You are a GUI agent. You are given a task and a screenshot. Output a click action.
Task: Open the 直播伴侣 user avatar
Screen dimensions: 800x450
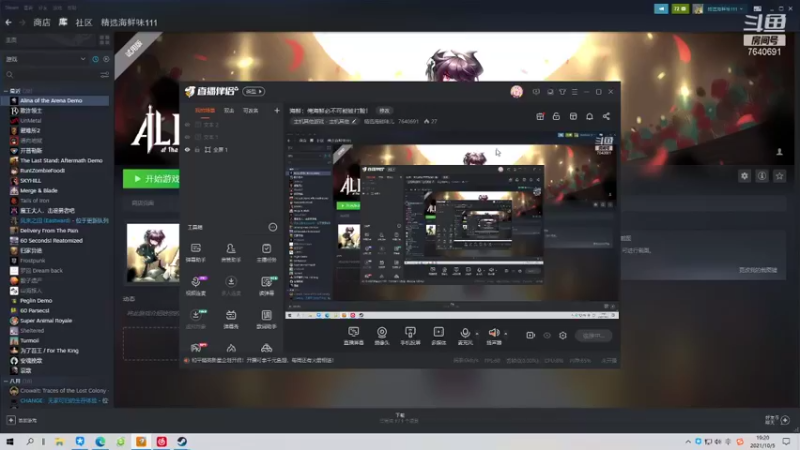point(516,91)
